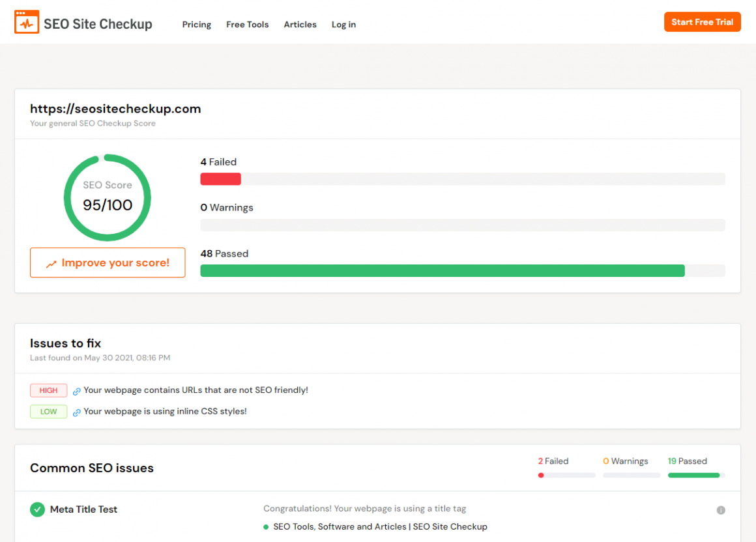Viewport: 756px width, 542px height.
Task: Click the Improve your score! button
Action: coord(108,263)
